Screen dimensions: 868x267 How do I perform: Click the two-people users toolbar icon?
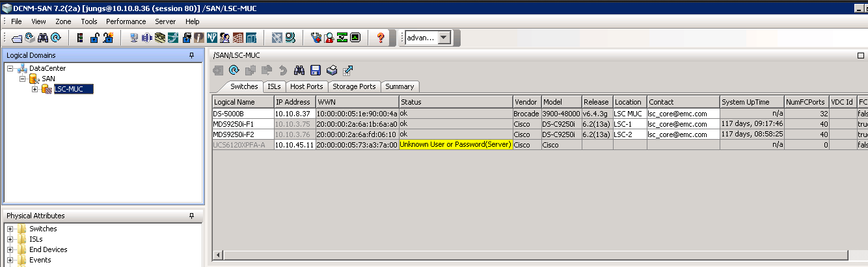225,38
